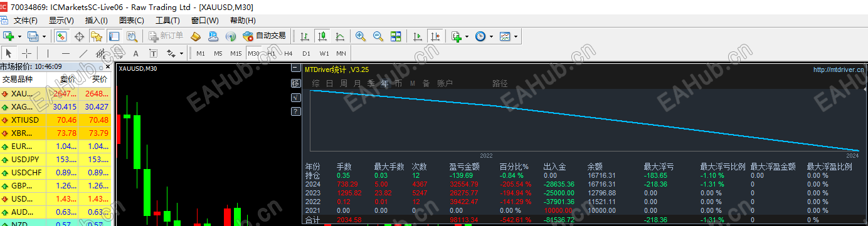Close the Market Watch panel
The width and height of the screenshot is (868, 226).
pos(108,66)
